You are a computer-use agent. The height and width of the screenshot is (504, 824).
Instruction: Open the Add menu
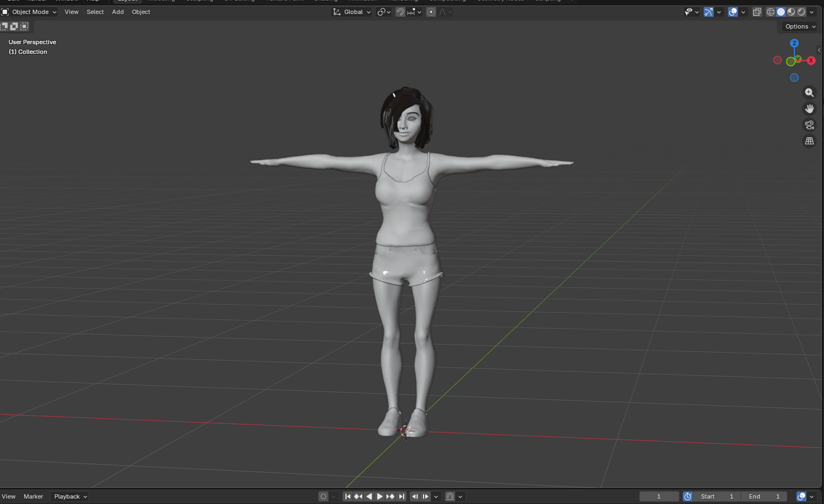[x=118, y=12]
